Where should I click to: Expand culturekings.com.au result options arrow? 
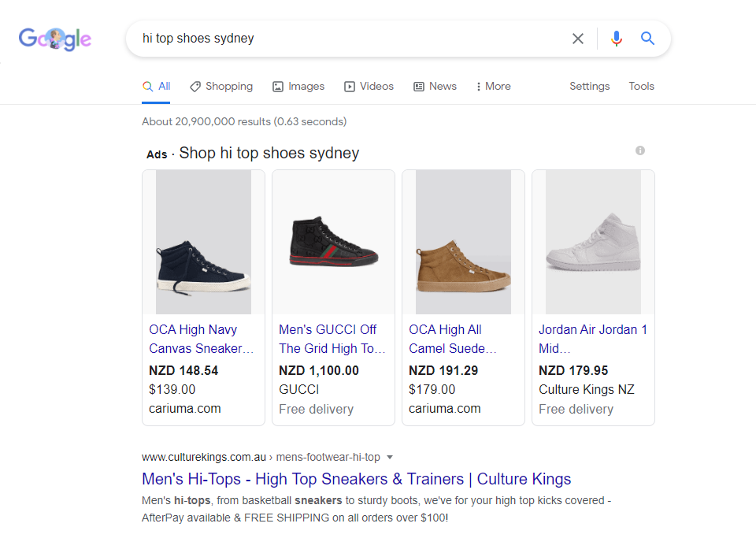pos(390,457)
